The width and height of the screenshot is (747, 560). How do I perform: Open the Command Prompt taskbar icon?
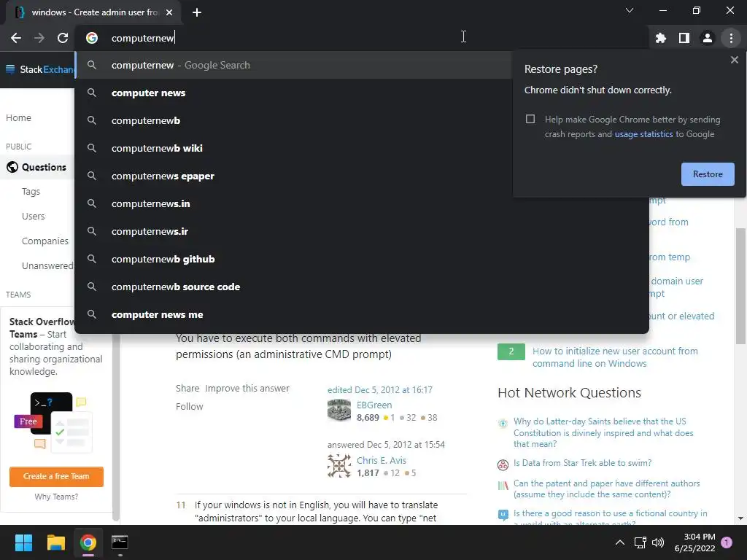(120, 542)
